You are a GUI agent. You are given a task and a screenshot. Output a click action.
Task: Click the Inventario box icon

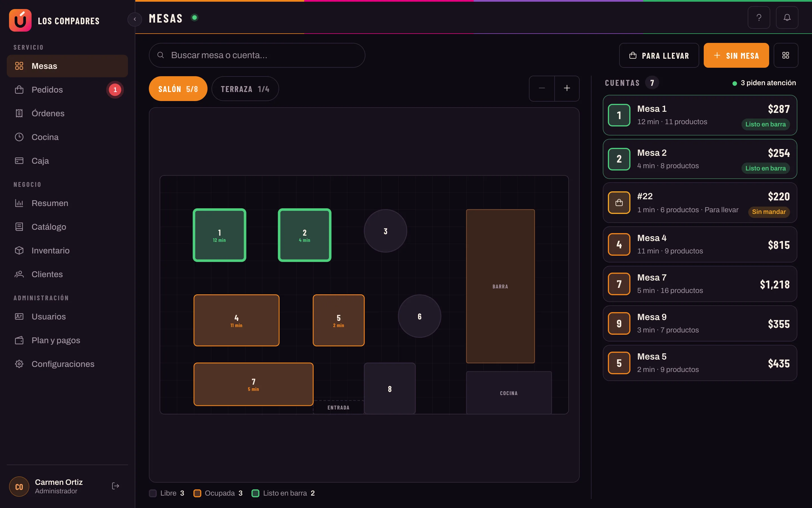pos(19,251)
